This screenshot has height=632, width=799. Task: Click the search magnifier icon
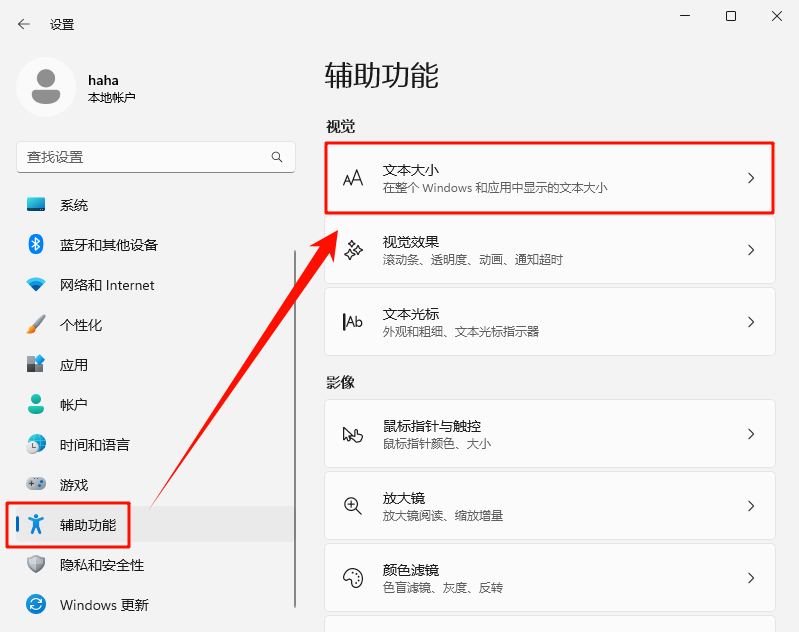(x=277, y=157)
